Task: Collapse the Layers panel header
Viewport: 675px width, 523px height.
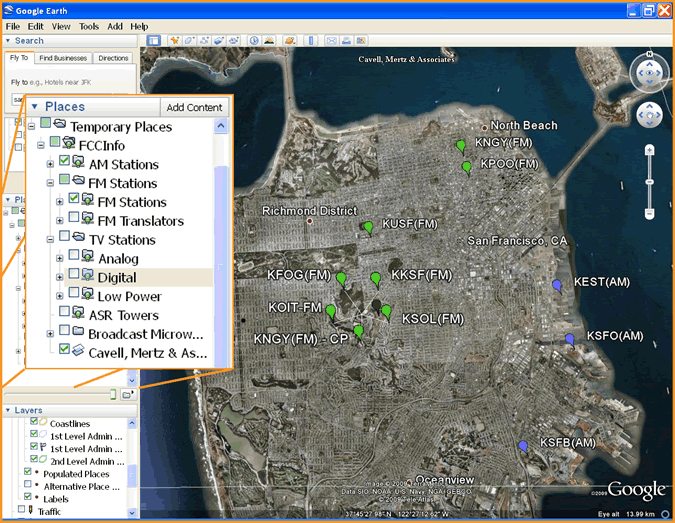Action: tap(10, 411)
